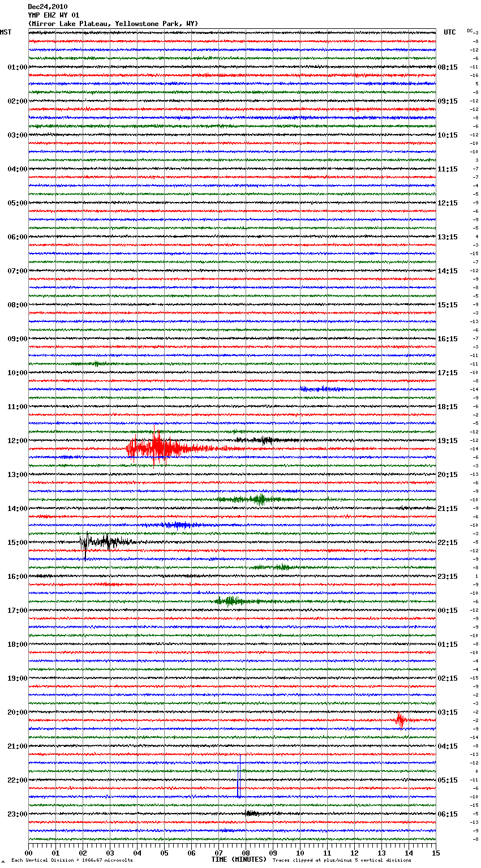Click the 19:15 UTC time label

448,441
